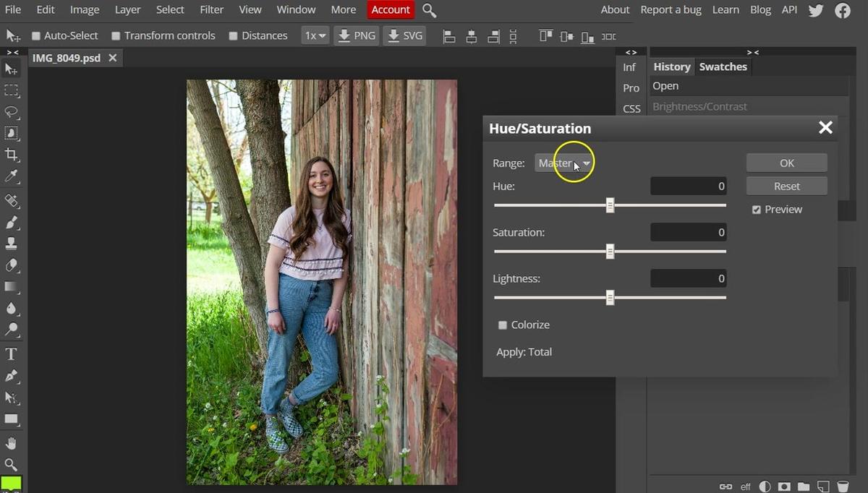Collapse the History panel column arrows
Viewport: 868px width, 493px height.
point(753,52)
